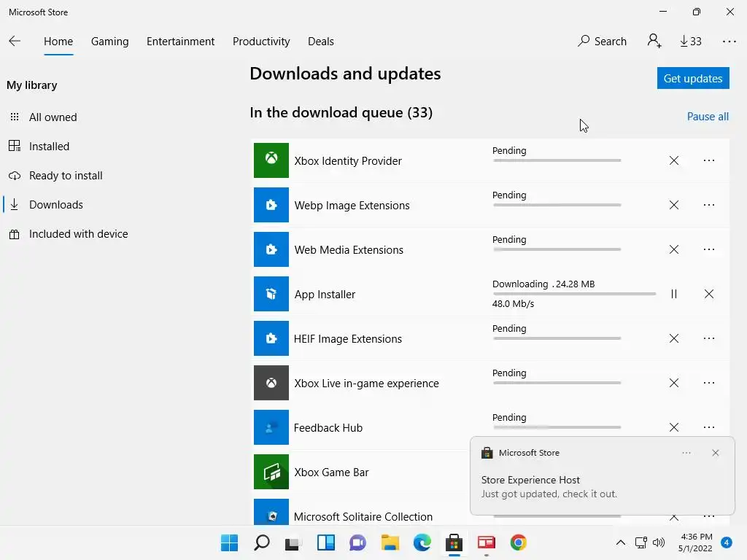Viewport: 747px width, 560px height.
Task: Click the Xbox Game Bar app icon
Action: click(271, 472)
